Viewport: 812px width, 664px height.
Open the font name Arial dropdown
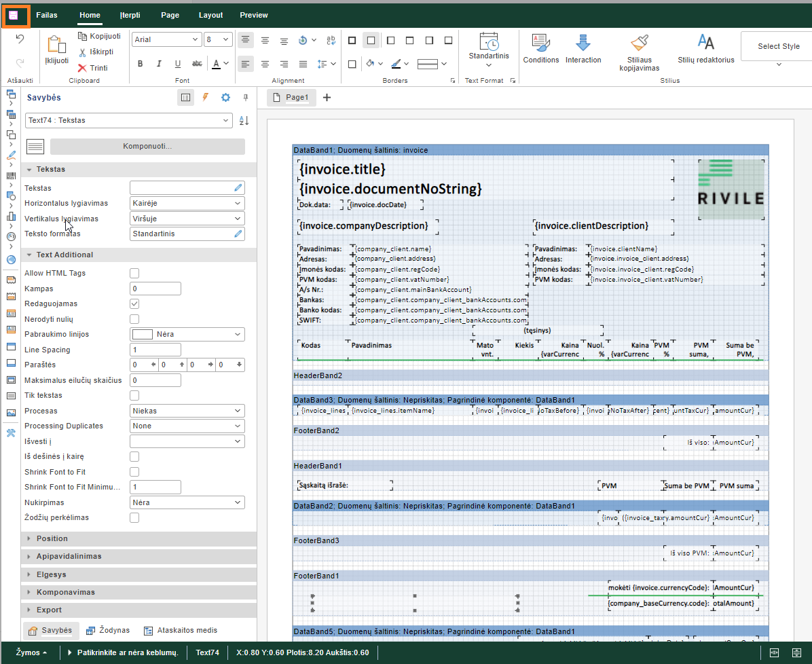click(x=166, y=39)
